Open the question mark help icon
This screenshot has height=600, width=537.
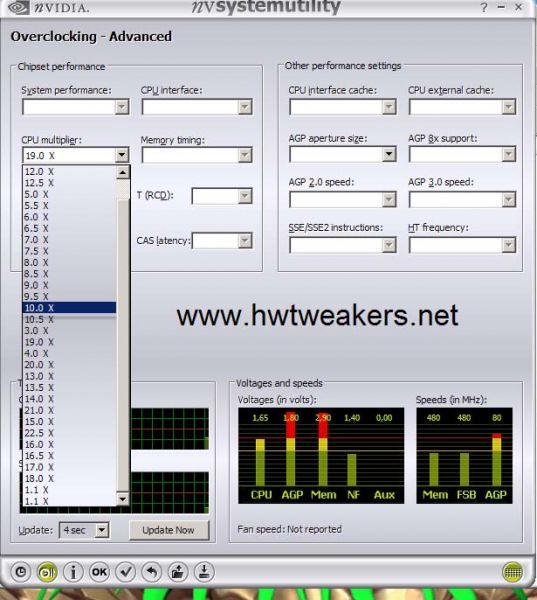pos(484,7)
